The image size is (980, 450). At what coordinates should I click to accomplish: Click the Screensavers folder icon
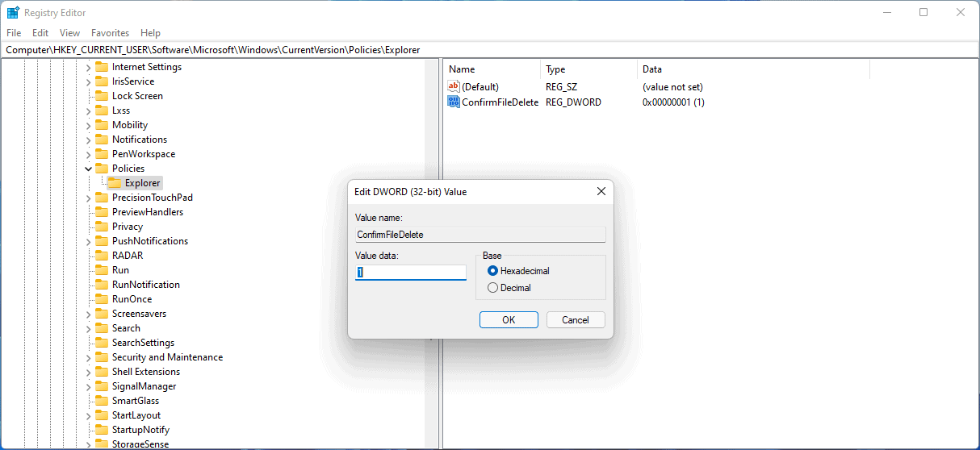coord(102,314)
